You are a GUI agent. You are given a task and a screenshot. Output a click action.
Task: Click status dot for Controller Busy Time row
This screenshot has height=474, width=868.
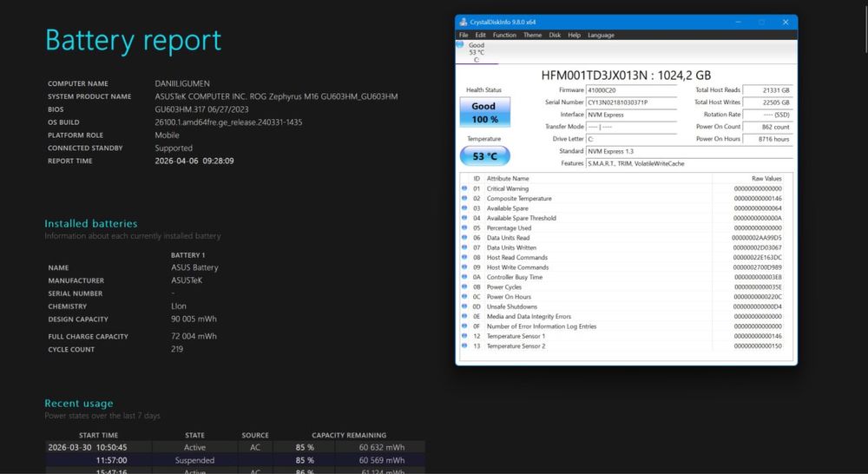[x=464, y=277]
